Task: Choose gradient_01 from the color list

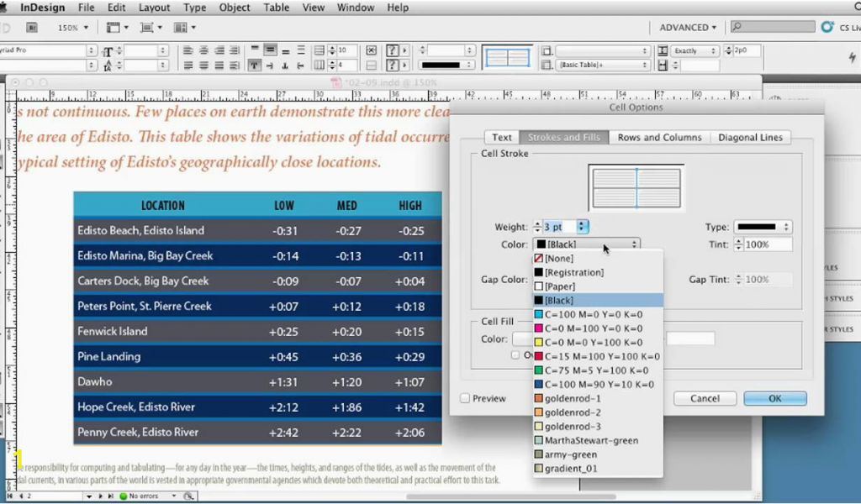Action: [x=598, y=469]
